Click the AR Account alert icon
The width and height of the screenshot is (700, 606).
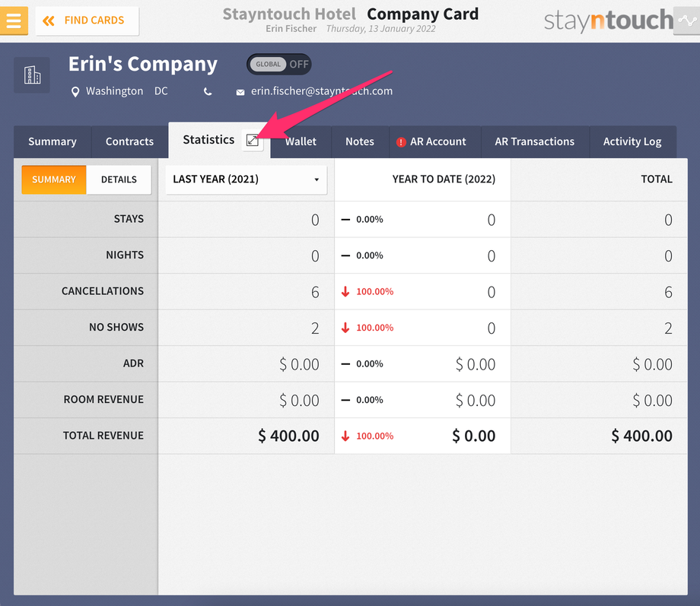point(400,142)
